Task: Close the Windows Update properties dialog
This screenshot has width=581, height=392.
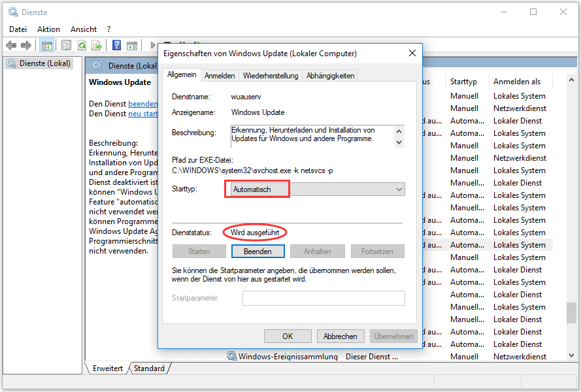Action: (412, 54)
